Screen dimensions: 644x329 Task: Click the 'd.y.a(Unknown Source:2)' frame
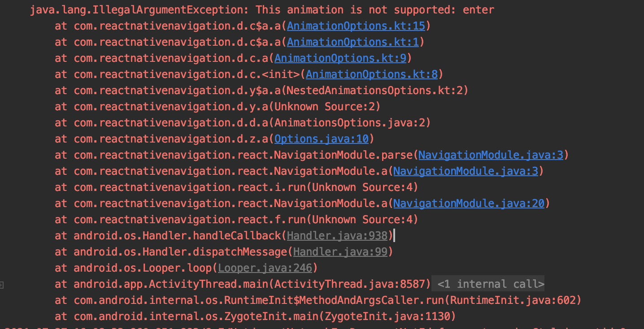point(218,107)
